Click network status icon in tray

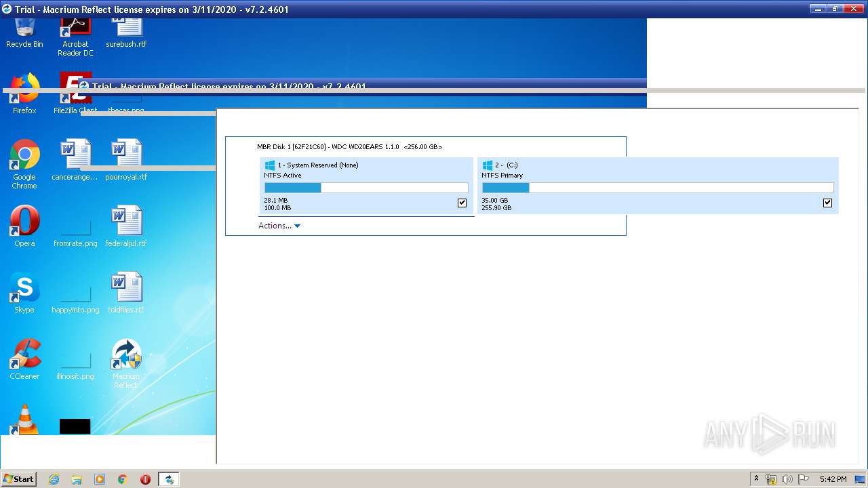tap(771, 479)
